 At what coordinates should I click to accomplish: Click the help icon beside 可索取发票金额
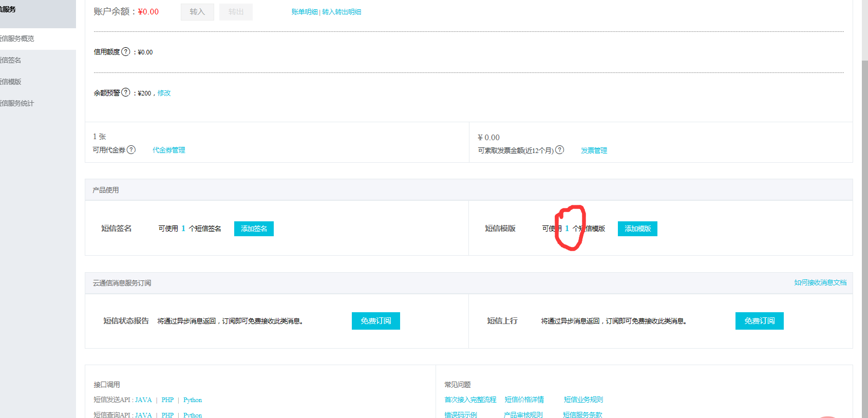[x=560, y=150]
